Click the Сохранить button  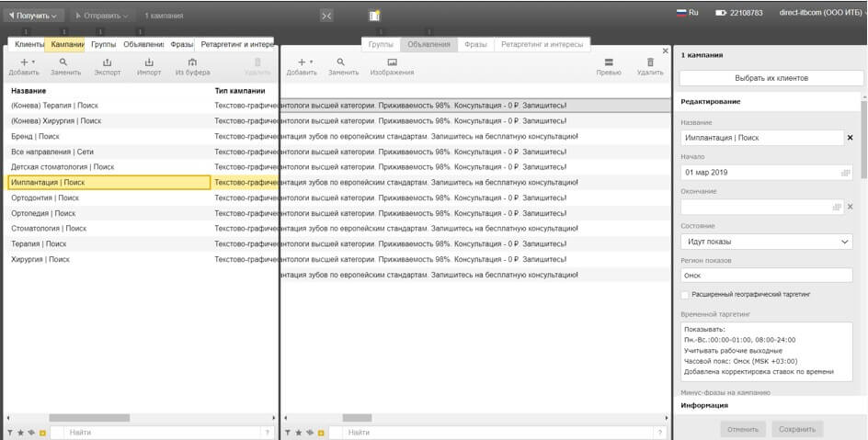point(797,429)
